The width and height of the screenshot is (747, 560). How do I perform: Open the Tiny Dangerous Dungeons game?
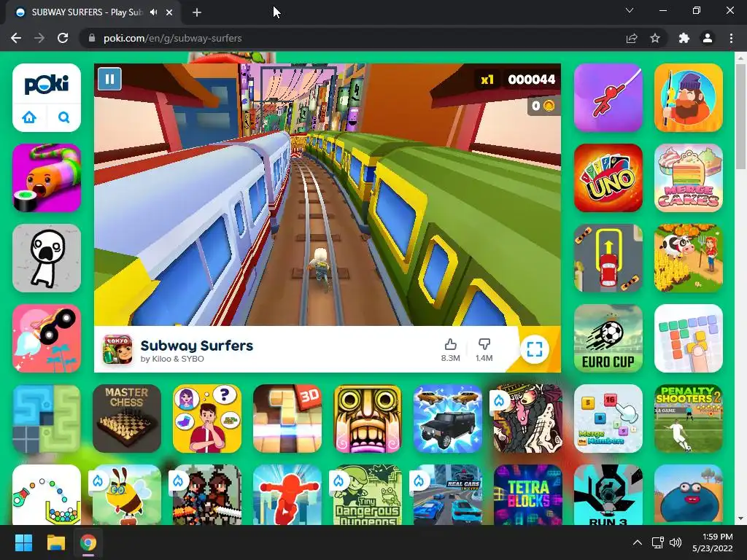coord(368,495)
